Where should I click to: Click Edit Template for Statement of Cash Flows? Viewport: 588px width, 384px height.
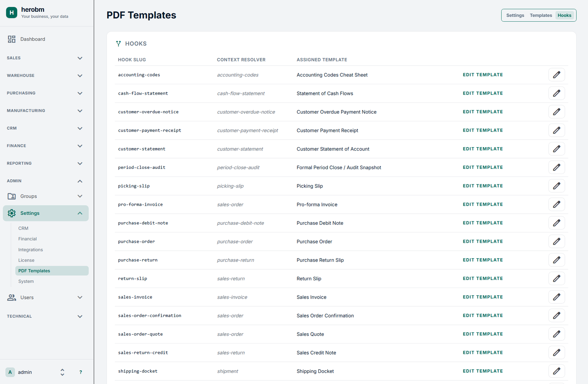[483, 93]
